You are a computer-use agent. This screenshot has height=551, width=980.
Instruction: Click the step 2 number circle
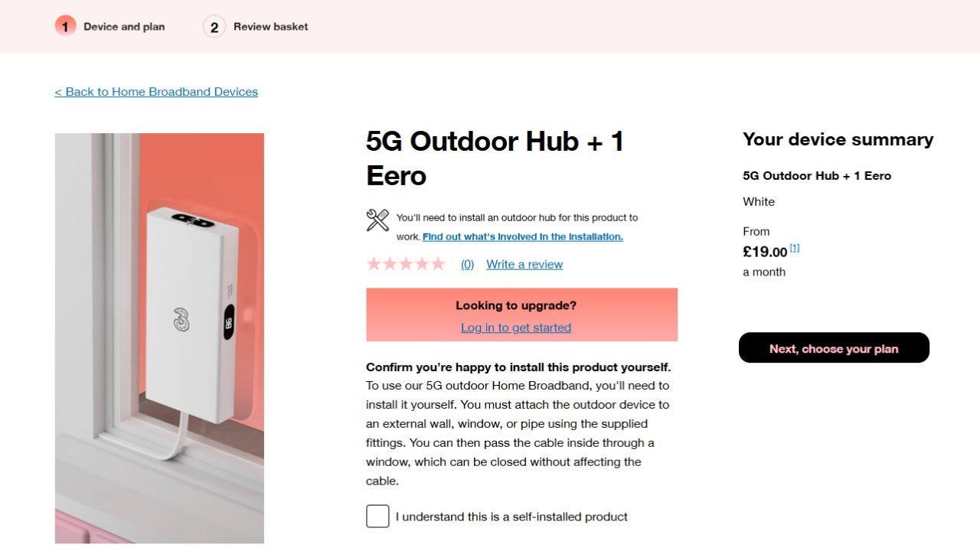[214, 28]
